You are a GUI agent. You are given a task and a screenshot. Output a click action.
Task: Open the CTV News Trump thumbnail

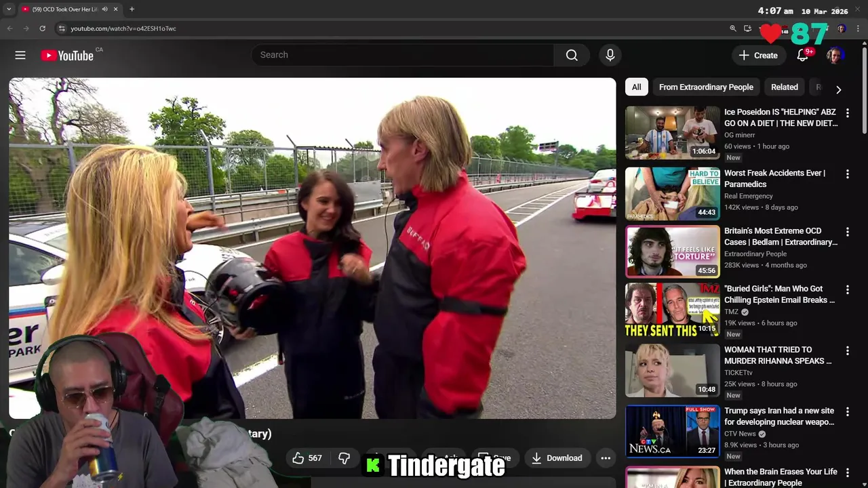click(x=672, y=431)
